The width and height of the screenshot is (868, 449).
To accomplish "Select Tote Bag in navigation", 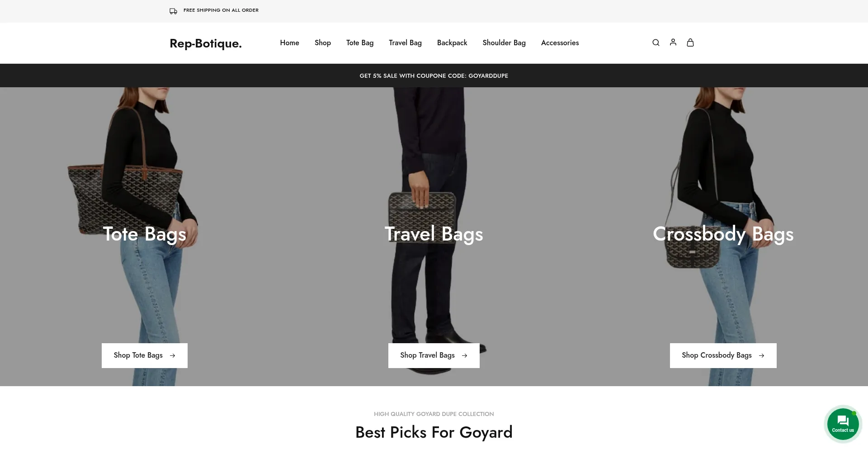I will click(x=360, y=43).
